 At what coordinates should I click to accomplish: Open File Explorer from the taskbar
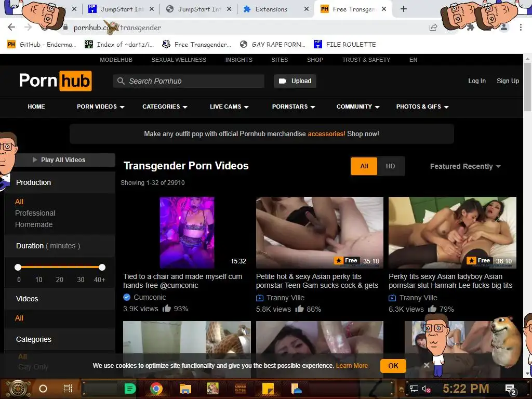click(185, 389)
